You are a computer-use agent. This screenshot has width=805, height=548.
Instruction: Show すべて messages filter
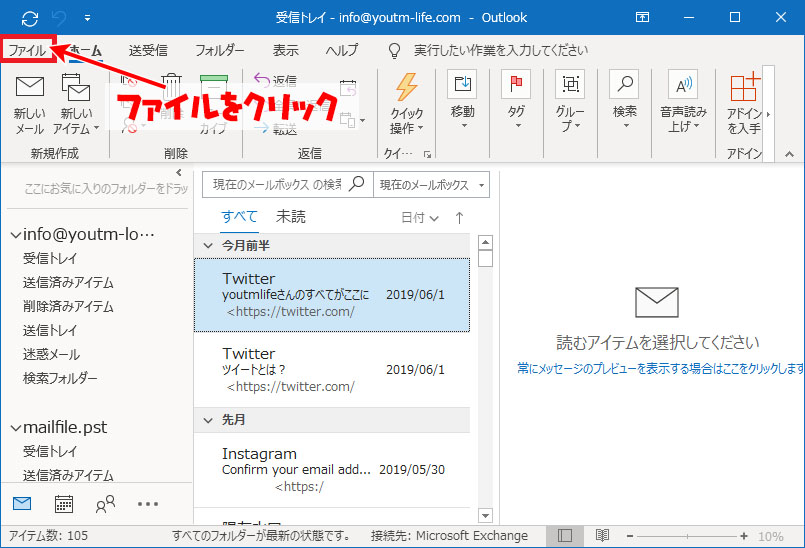click(239, 216)
